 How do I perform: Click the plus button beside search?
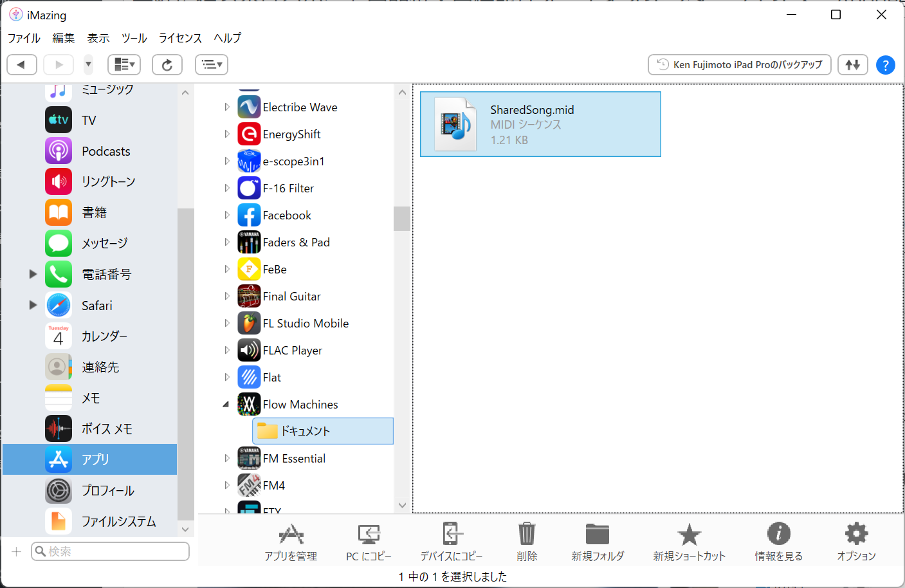coord(17,551)
